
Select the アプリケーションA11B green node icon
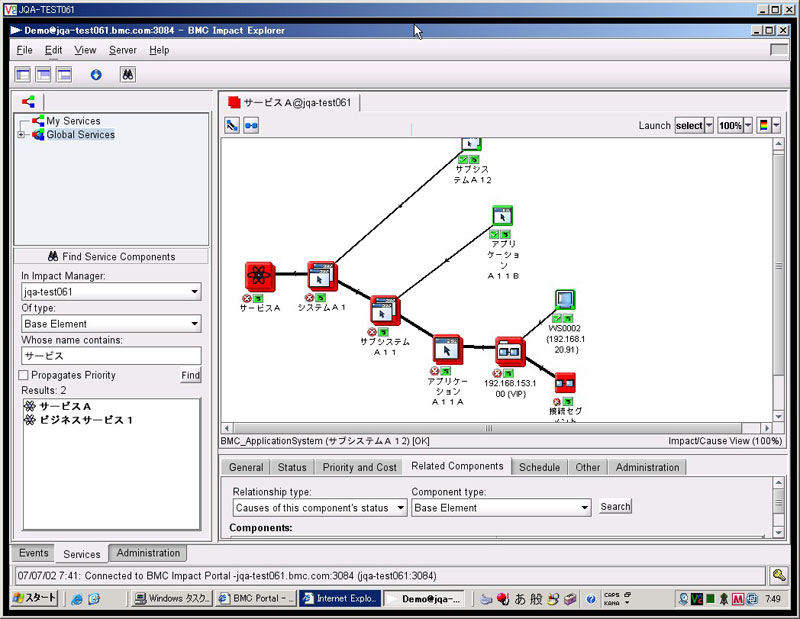503,216
